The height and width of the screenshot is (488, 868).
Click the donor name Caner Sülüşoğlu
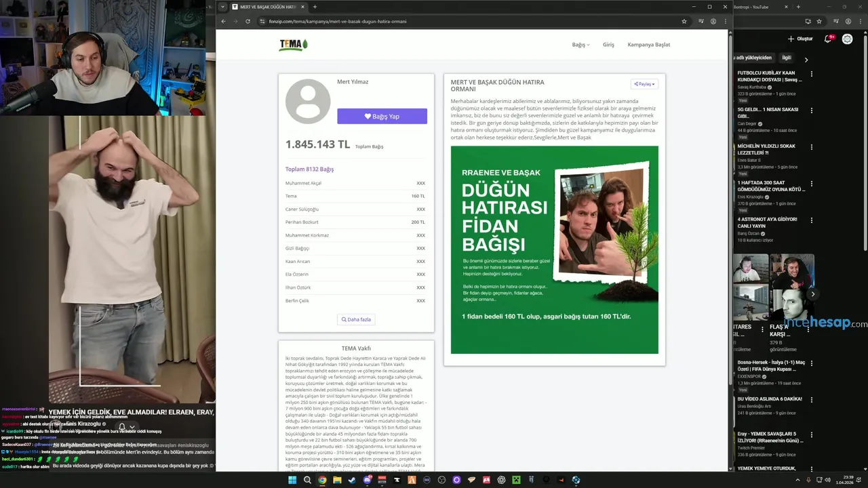click(302, 209)
